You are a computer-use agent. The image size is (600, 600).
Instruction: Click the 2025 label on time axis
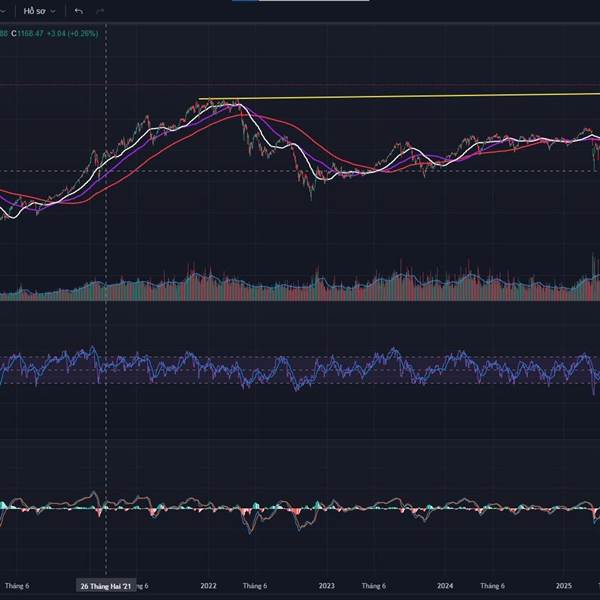(563, 586)
